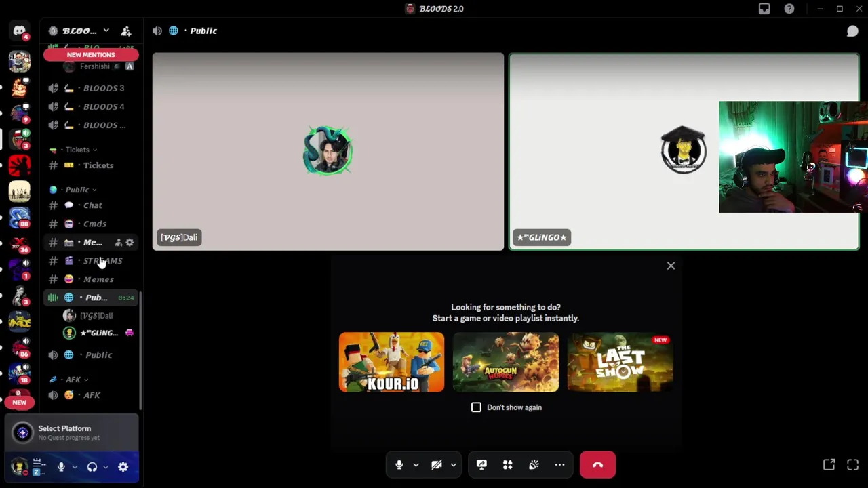Select ★GLiNGO user in voice channel list

pyautogui.click(x=100, y=333)
